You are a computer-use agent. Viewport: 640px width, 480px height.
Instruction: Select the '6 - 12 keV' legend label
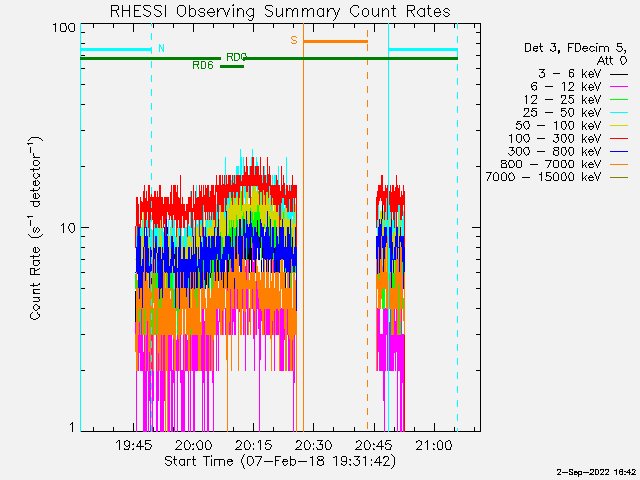(x=566, y=87)
